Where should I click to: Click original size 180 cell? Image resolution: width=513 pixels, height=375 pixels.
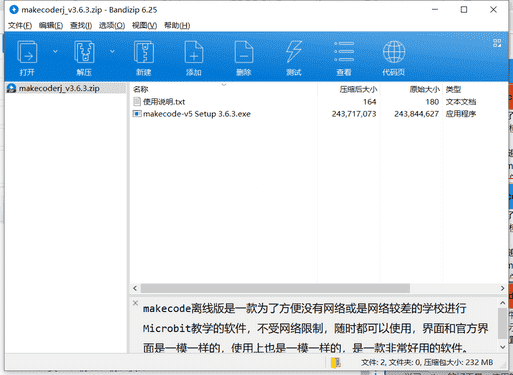pos(432,102)
